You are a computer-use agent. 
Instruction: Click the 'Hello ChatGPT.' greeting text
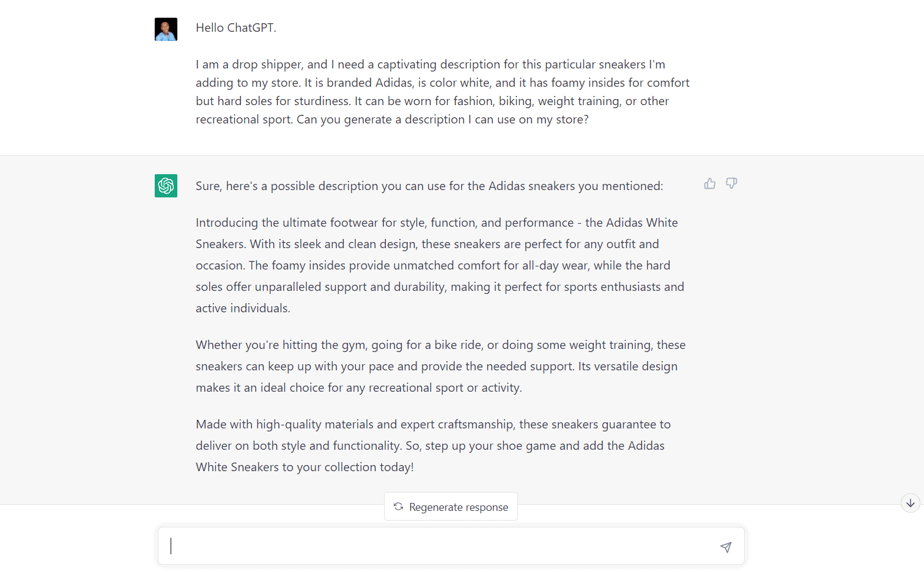click(x=236, y=28)
